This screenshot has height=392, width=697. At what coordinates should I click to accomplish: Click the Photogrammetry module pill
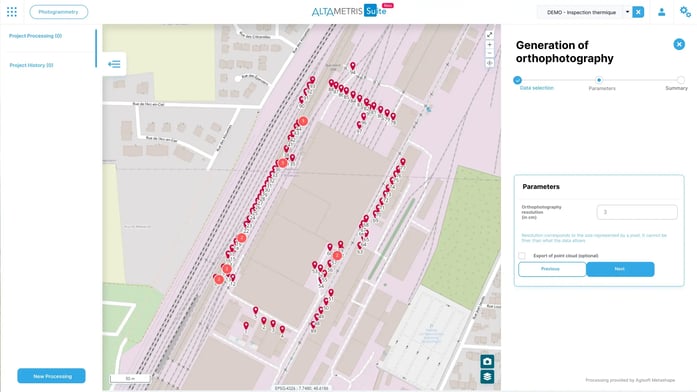[59, 12]
